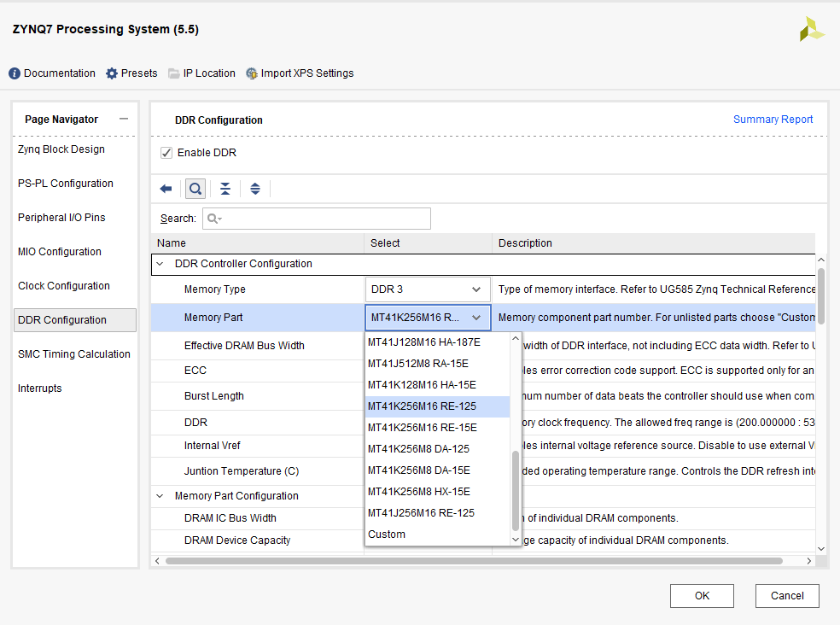The width and height of the screenshot is (840, 625).
Task: Click the IP Location folder icon
Action: [x=173, y=73]
